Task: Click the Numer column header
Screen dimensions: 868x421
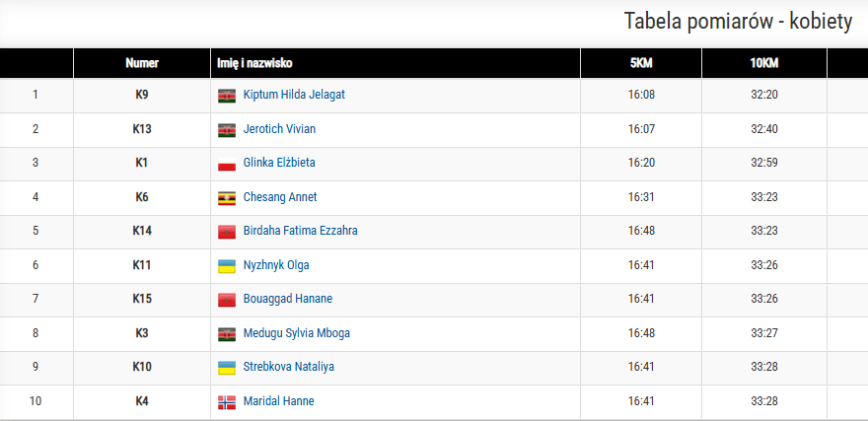Action: [142, 63]
